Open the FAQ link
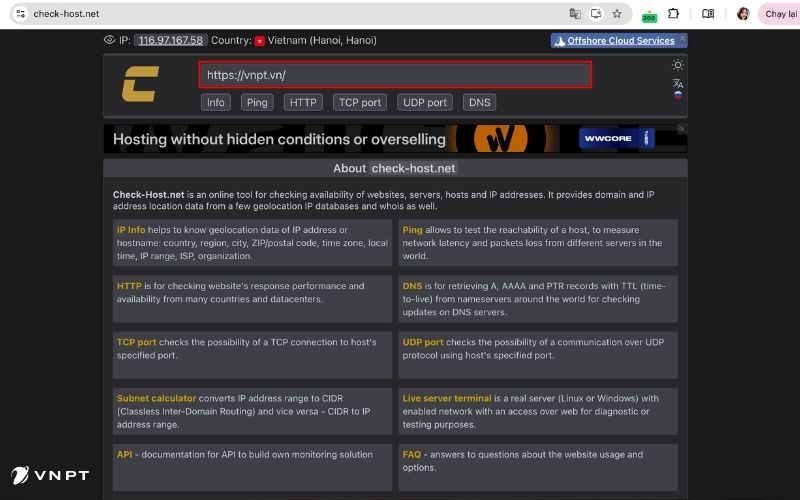Image resolution: width=800 pixels, height=500 pixels. [x=412, y=455]
